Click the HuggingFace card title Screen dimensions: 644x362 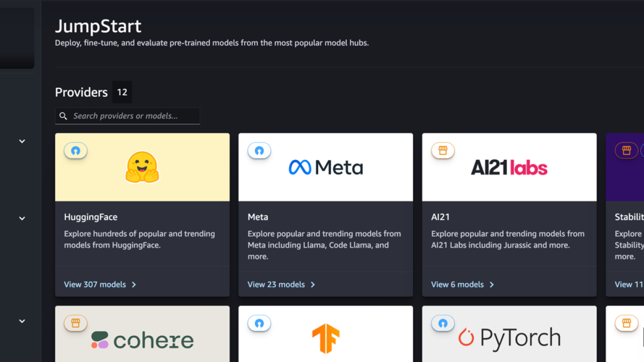[x=91, y=217]
